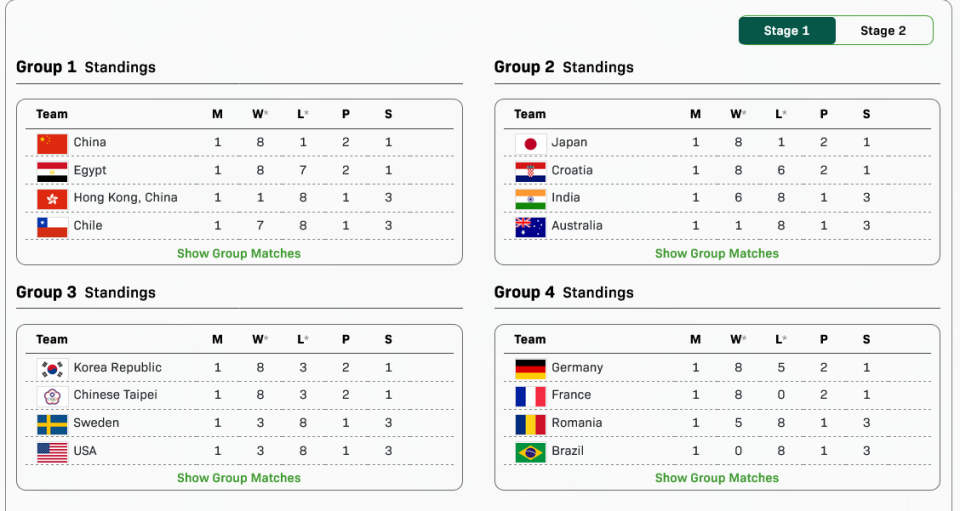Screen dimensions: 960x511
Task: Click the USA flag icon
Action: 52,451
